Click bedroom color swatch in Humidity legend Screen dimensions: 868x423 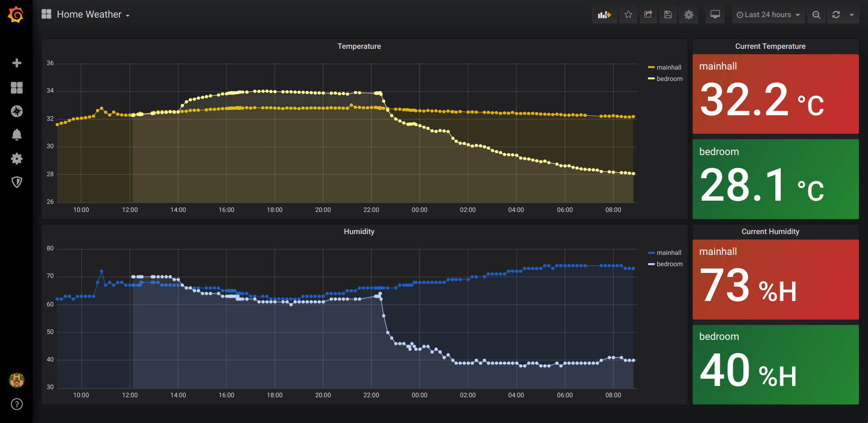651,264
